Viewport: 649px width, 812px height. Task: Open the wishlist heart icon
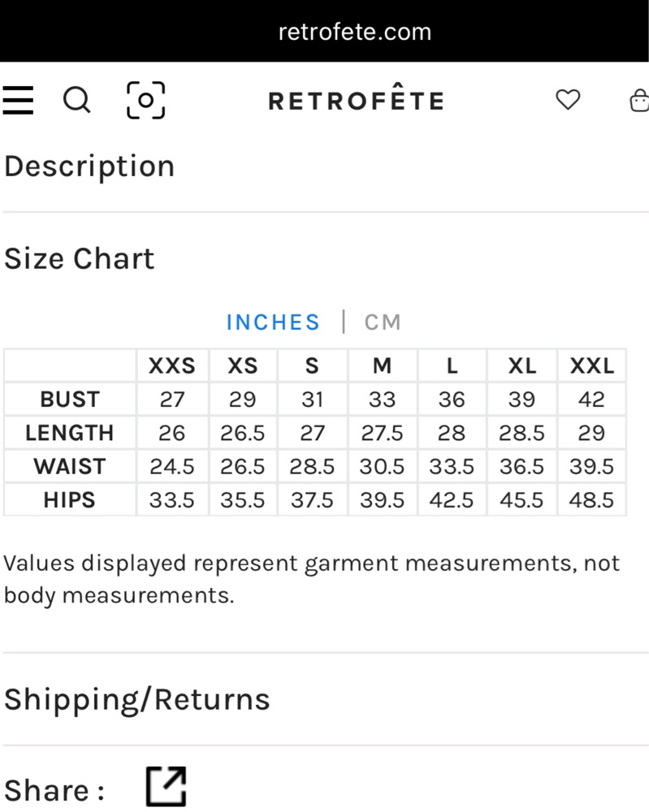(x=568, y=99)
